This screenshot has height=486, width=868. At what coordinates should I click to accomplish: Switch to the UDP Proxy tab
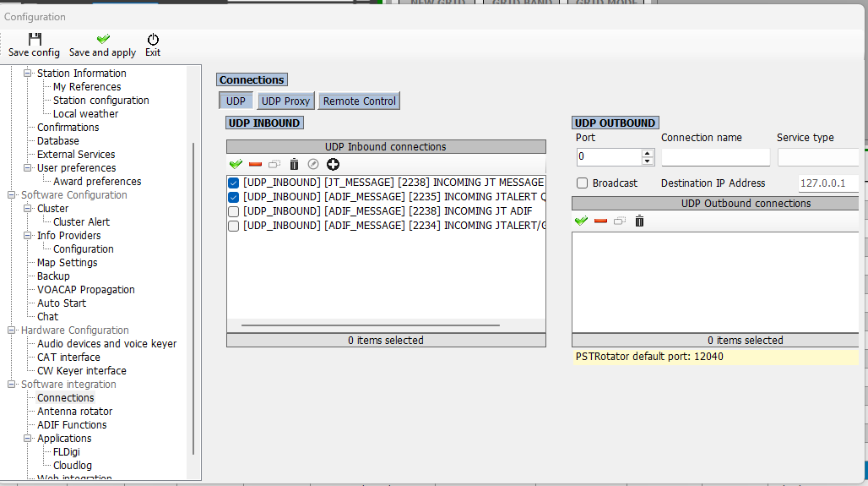point(285,101)
